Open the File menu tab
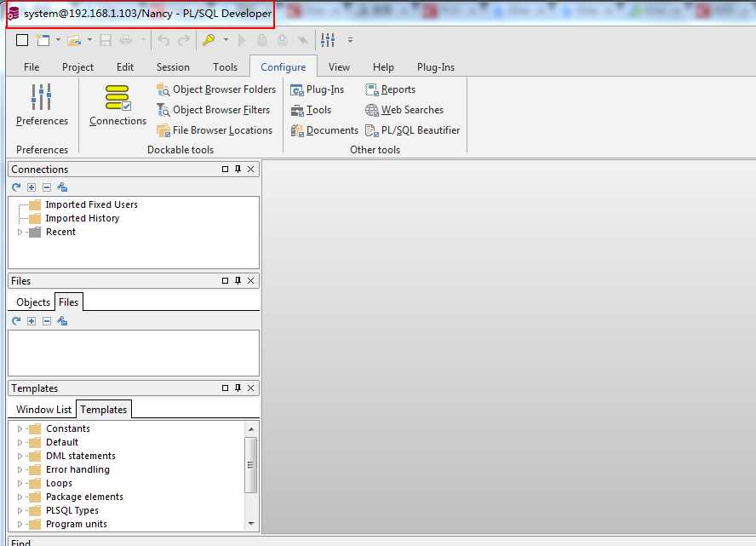 31,67
